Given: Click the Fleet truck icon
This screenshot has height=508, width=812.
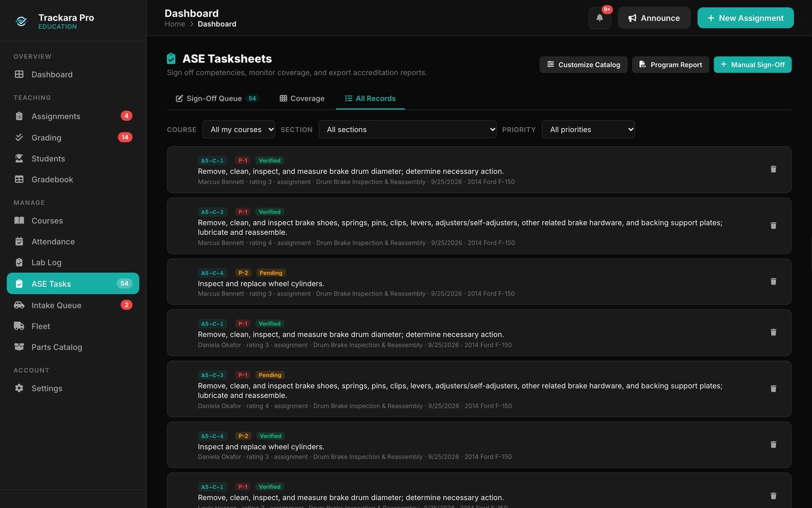Looking at the screenshot, I should click(x=19, y=326).
